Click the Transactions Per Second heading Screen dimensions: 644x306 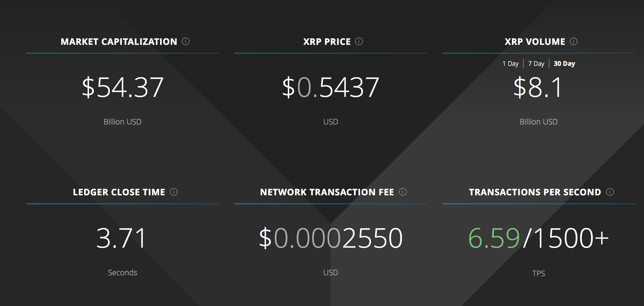click(x=535, y=192)
